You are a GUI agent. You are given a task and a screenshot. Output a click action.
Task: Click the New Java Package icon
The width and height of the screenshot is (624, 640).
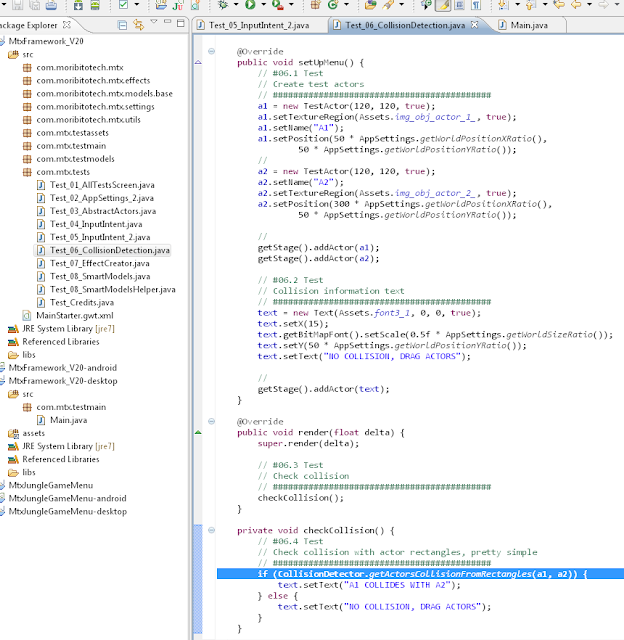point(315,4)
